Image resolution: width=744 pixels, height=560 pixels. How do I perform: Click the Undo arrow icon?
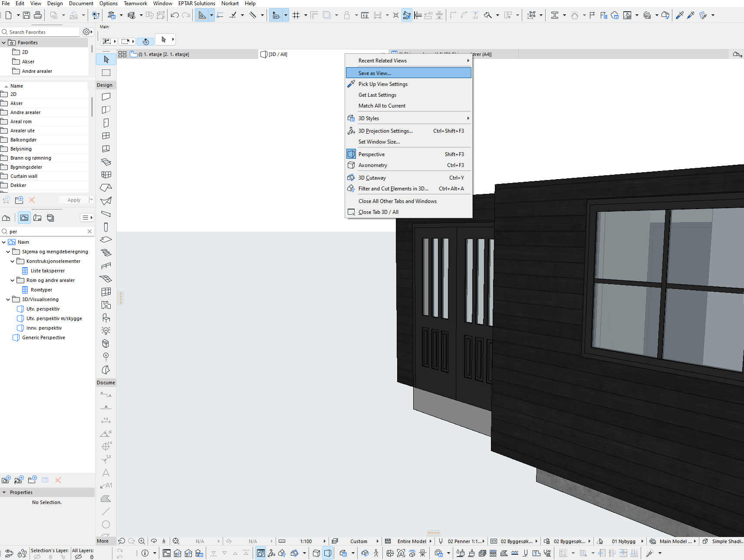(x=174, y=15)
